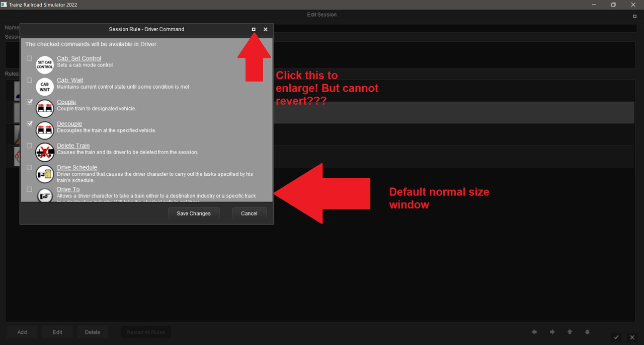Open the Drive To link
The height and width of the screenshot is (345, 644).
tap(68, 189)
